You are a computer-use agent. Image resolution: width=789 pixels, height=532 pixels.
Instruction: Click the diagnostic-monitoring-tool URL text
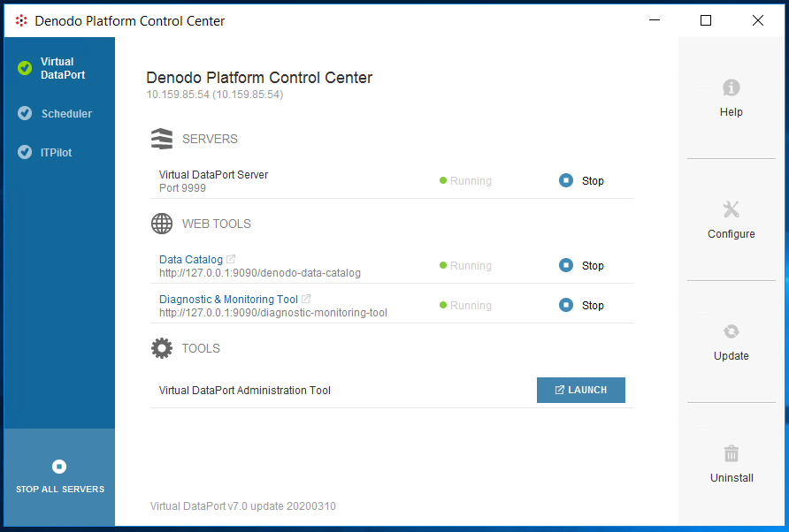coord(273,313)
